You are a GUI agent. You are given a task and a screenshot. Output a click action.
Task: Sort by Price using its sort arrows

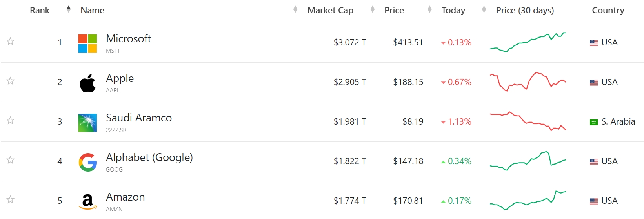(429, 9)
